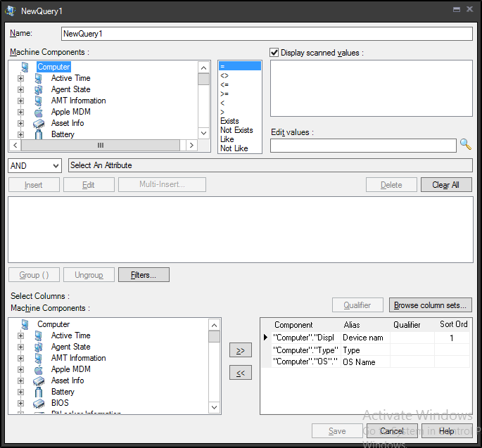Click the horizontal scrollbar of top tree
Screen dimensions: 482x448
pyautogui.click(x=100, y=145)
